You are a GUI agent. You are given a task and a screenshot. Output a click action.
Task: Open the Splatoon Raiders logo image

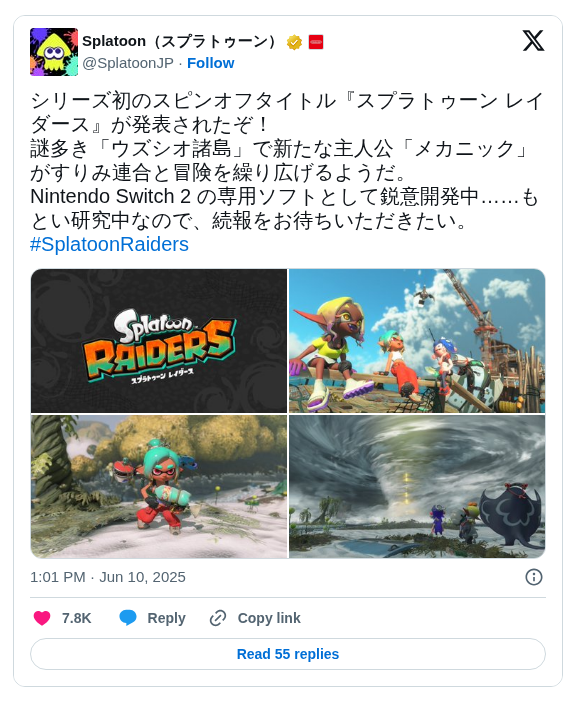159,341
